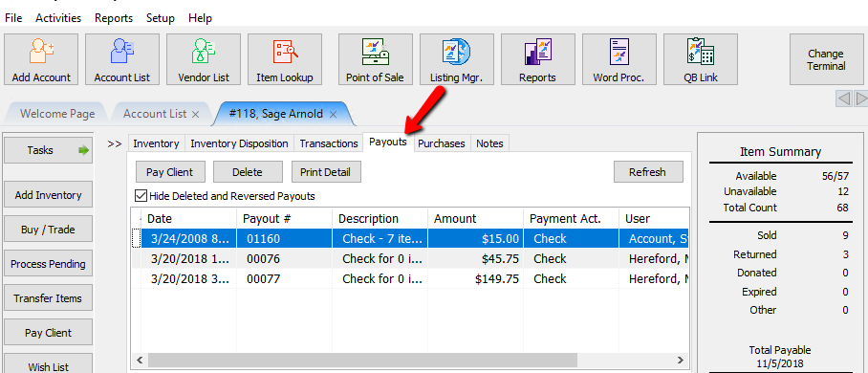Open the Listing Mgr. toolbar icon
This screenshot has width=868, height=373.
[457, 59]
